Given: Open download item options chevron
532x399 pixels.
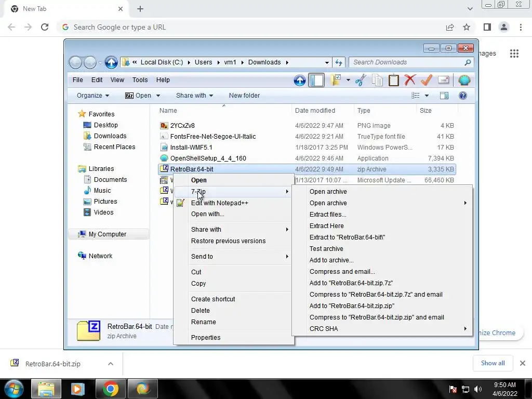Looking at the screenshot, I should (x=111, y=364).
